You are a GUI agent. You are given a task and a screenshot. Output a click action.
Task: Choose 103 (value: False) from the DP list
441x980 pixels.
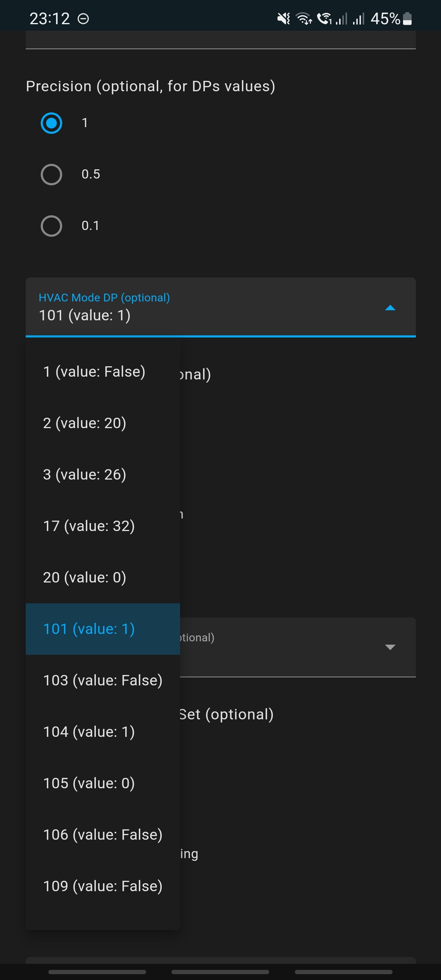102,680
